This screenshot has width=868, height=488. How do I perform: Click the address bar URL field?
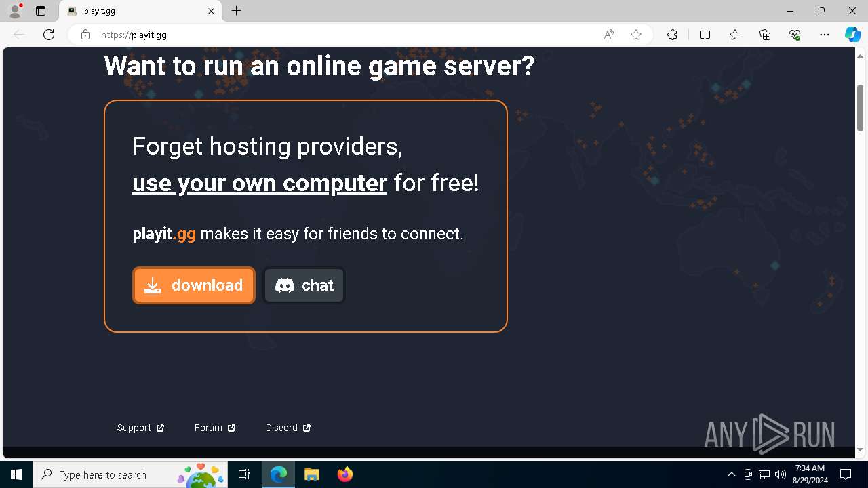click(x=346, y=35)
